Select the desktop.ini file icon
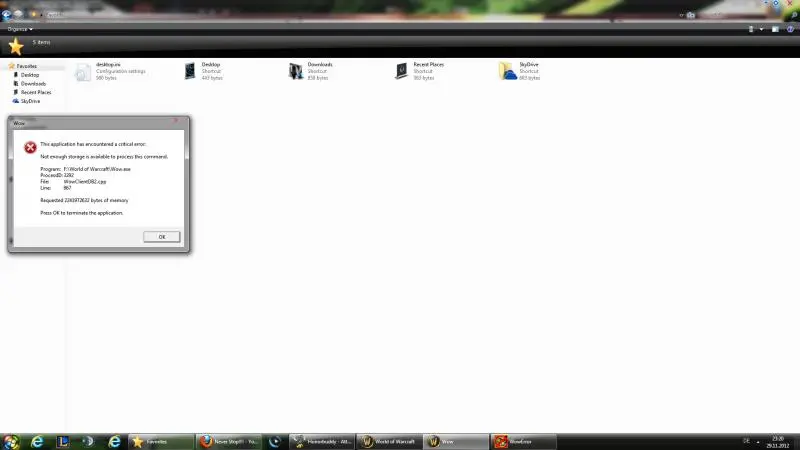Screen dimensions: 800x450 coord(82,71)
